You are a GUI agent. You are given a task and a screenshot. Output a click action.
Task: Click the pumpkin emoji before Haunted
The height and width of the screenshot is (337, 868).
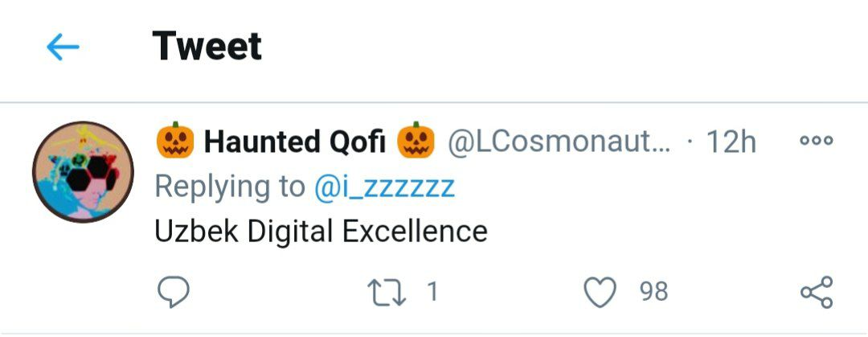click(x=174, y=142)
